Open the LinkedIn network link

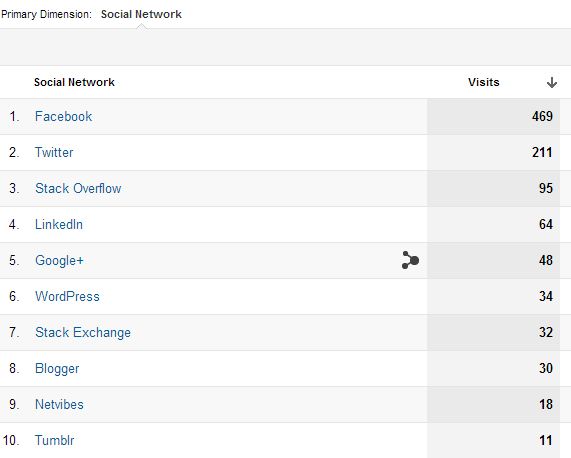tap(59, 224)
